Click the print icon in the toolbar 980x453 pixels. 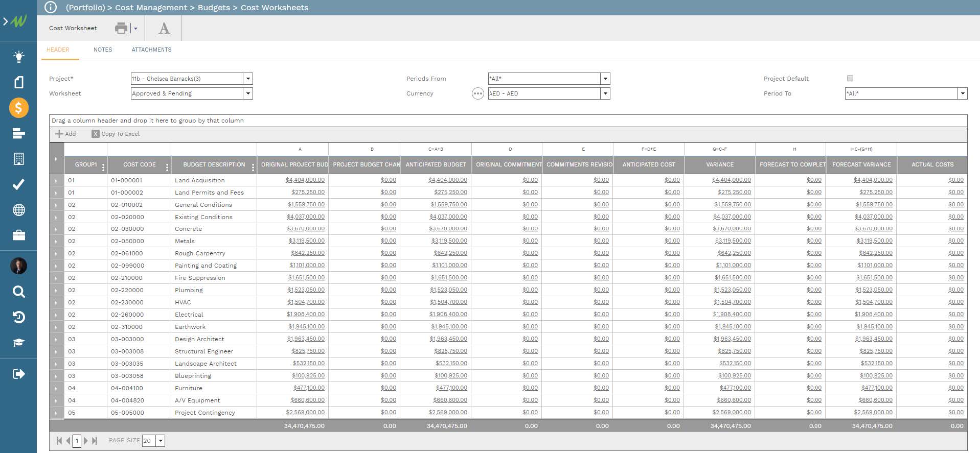coord(121,28)
